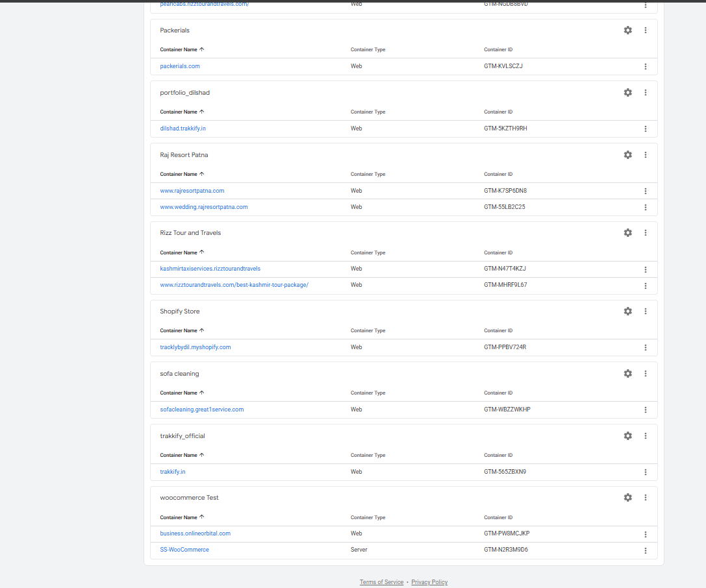Open more options for sofa cleaning account
Screen dimensions: 706x588
pos(645,373)
